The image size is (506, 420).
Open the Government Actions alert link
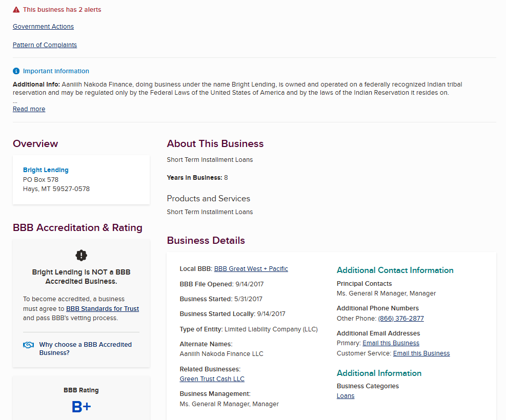tap(43, 27)
